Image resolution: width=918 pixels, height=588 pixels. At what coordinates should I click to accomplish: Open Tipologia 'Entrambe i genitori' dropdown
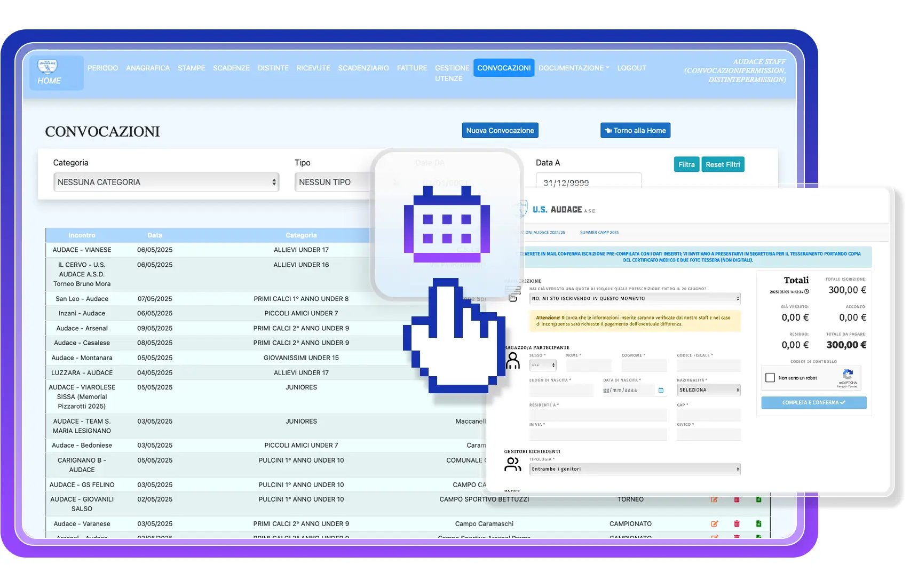[635, 469]
